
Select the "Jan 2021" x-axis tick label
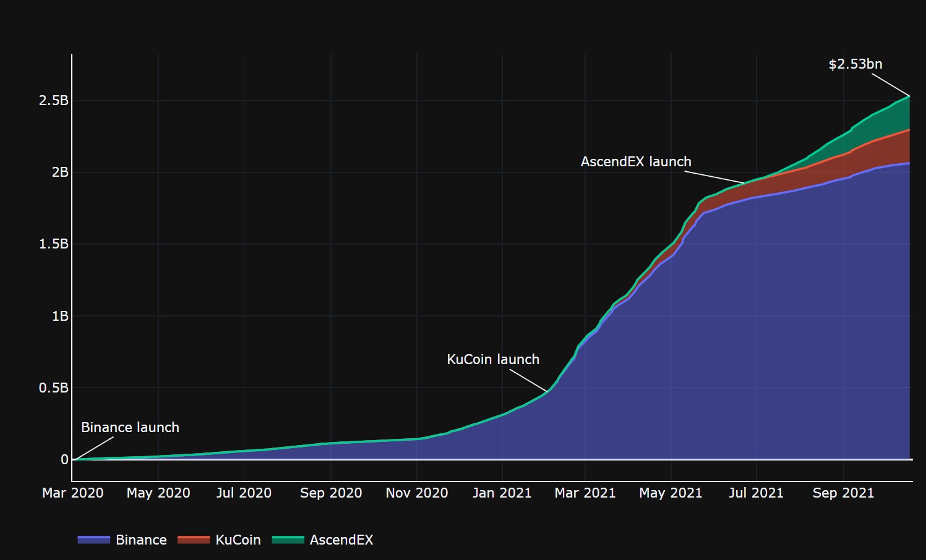(x=502, y=493)
